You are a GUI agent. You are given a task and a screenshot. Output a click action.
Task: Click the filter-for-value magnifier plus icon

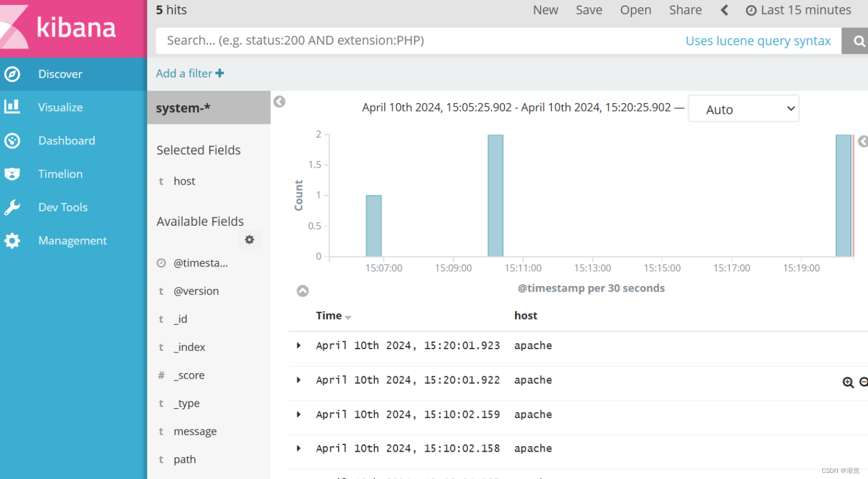click(848, 383)
